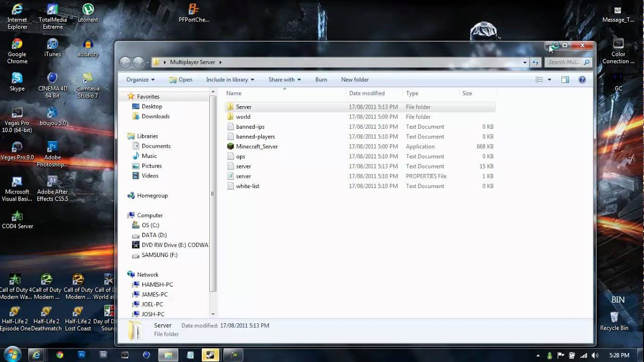The width and height of the screenshot is (644, 362).
Task: Click the New folder button
Action: pos(355,79)
